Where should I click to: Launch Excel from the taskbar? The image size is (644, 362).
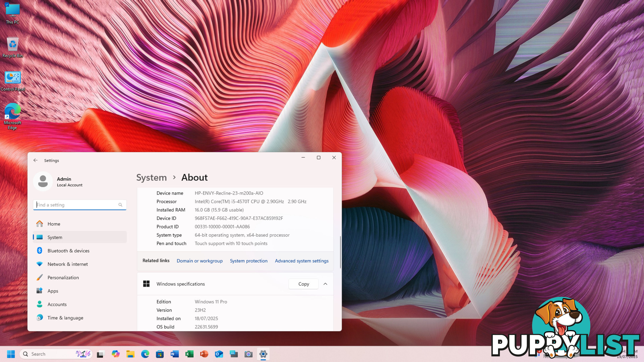[189, 354]
